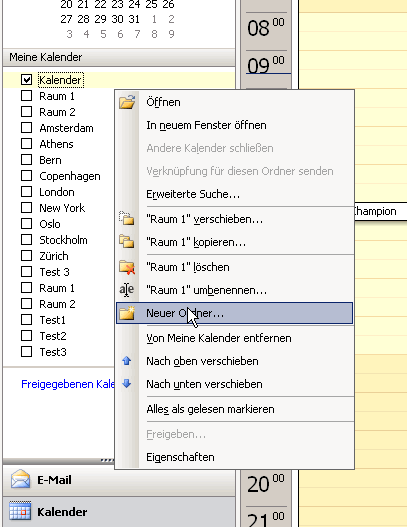Screen dimensions: 407x527
Task: Click the blue up arrow icon
Action: coord(127,361)
